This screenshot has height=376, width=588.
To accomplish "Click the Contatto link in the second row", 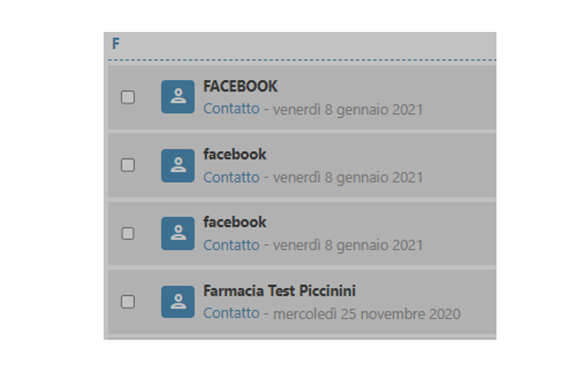I will point(231,178).
